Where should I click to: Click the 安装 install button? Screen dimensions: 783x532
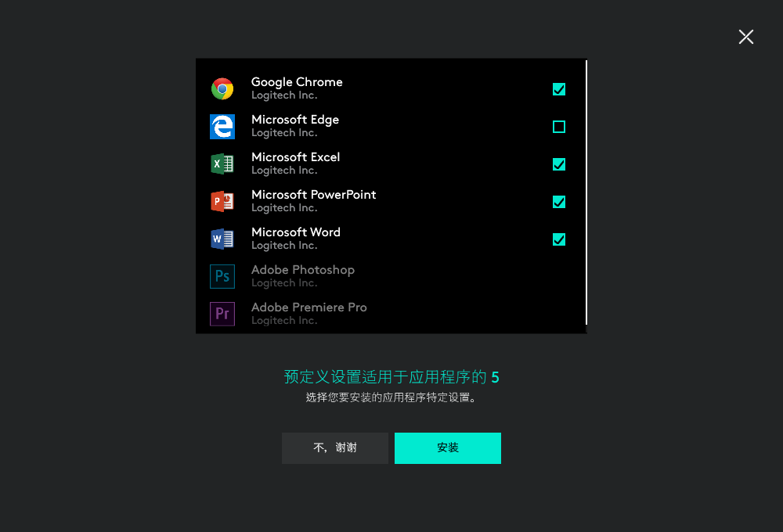click(448, 448)
